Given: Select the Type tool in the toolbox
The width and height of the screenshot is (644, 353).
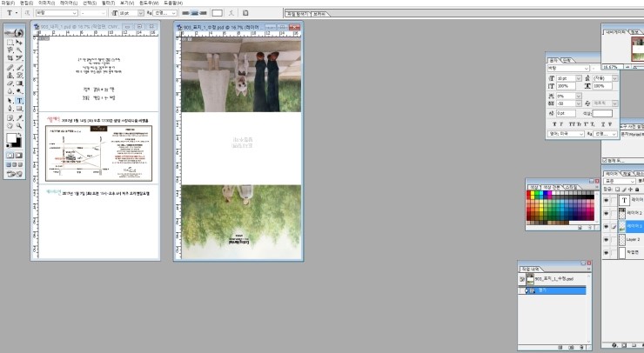Looking at the screenshot, I should click(x=20, y=101).
